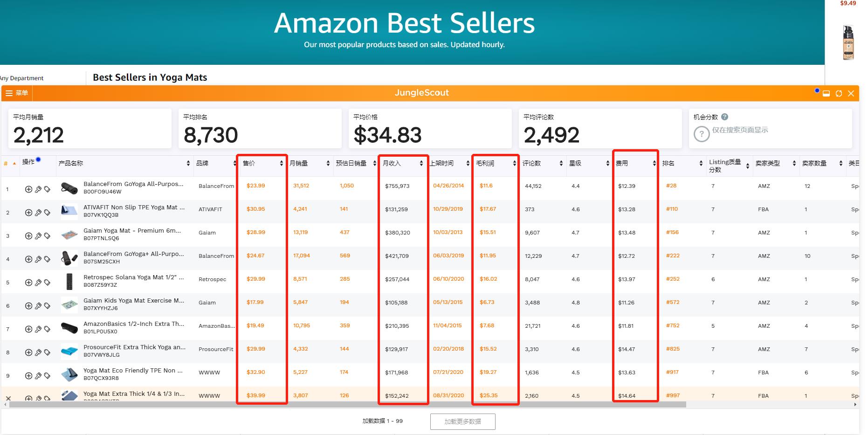Sort by 月销量 column arrows
Viewport: 868px width, 435px height.
(x=328, y=163)
